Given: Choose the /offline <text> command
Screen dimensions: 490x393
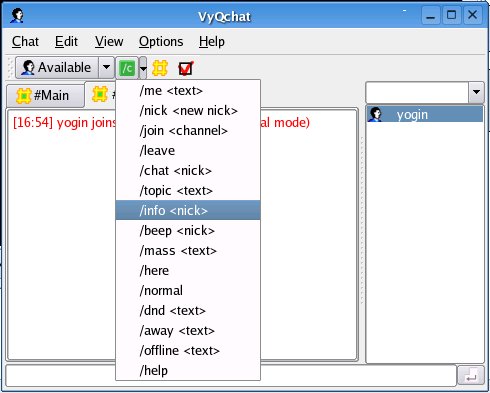Looking at the screenshot, I should tap(188, 351).
